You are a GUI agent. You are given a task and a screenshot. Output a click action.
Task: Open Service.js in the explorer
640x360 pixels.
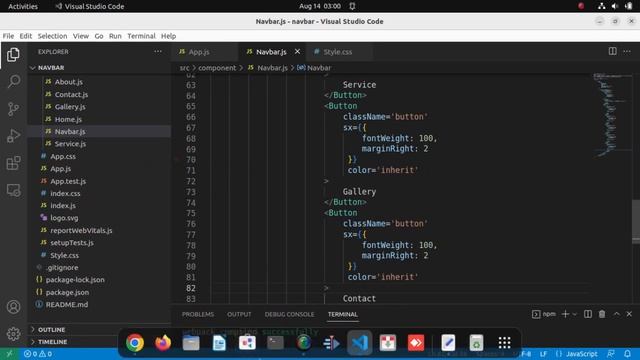click(x=70, y=144)
